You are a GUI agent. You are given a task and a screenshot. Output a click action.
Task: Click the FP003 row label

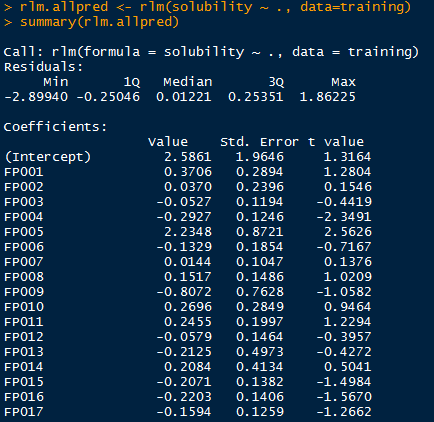click(x=24, y=202)
